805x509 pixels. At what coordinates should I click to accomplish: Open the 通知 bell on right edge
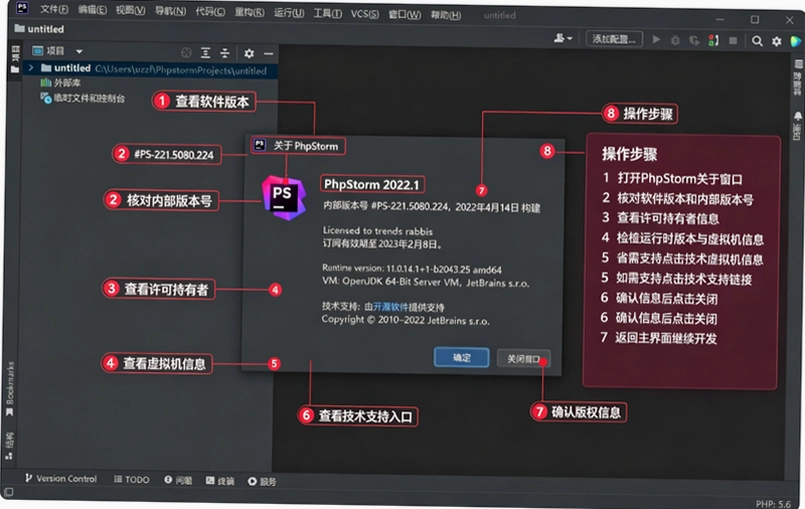[797, 125]
